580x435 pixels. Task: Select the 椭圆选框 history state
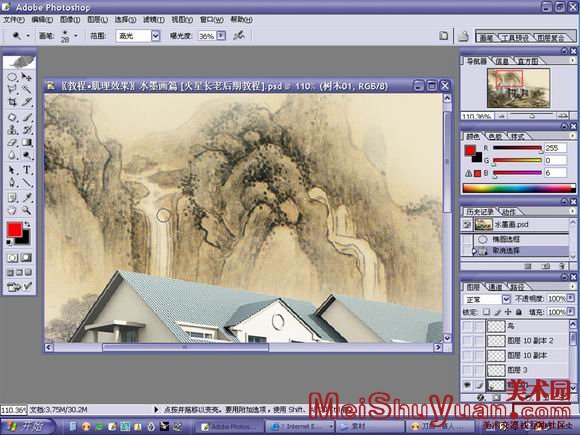click(515, 240)
